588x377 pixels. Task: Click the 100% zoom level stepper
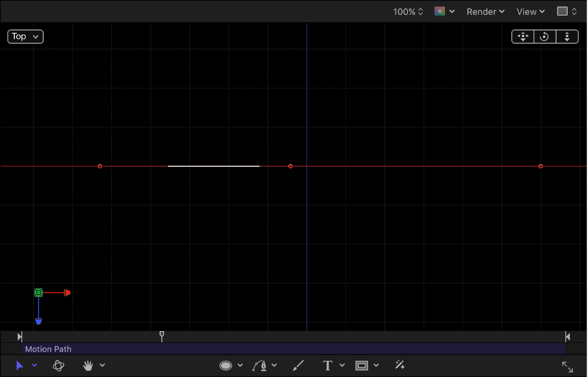420,12
